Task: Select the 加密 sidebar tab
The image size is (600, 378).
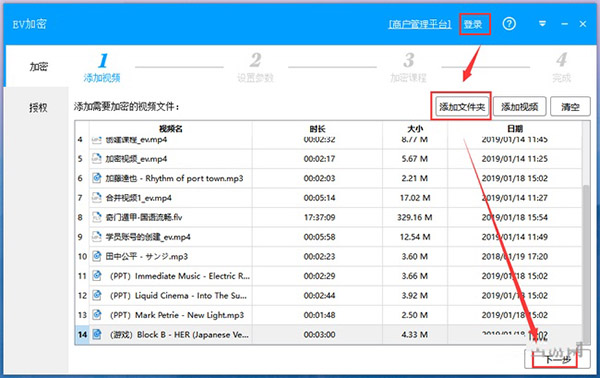Action: pyautogui.click(x=38, y=67)
